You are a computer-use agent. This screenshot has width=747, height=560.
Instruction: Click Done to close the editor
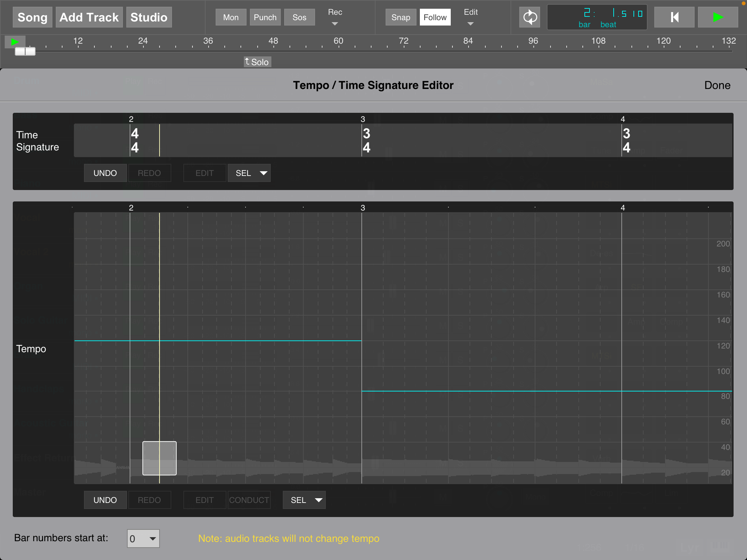pos(717,85)
